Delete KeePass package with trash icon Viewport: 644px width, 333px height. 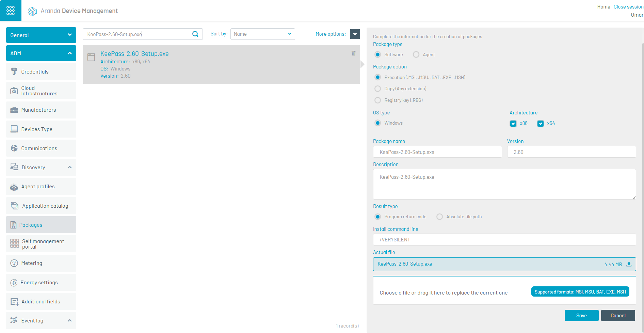[353, 53]
